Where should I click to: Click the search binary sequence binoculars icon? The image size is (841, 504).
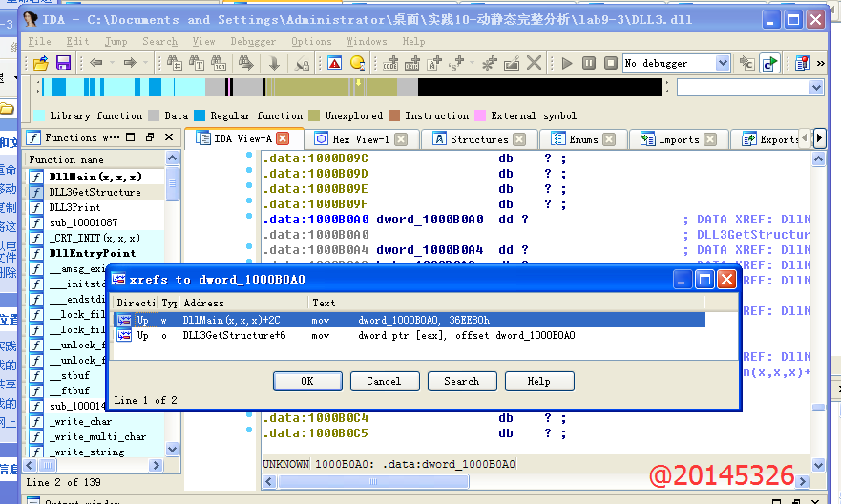(x=219, y=63)
